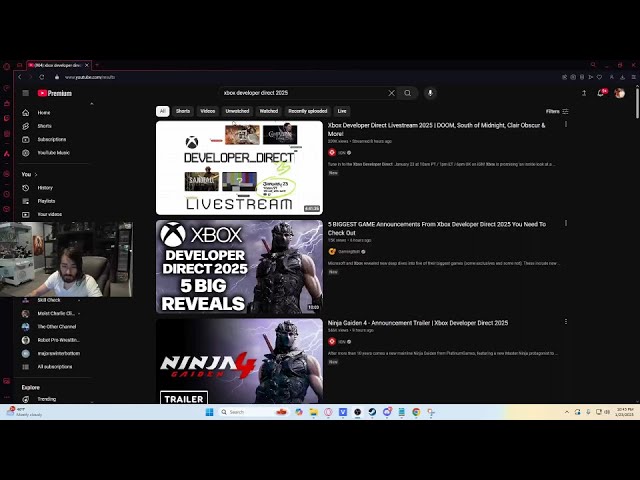Image resolution: width=640 pixels, height=480 pixels.
Task: Open the account avatar menu
Action: coord(620,93)
